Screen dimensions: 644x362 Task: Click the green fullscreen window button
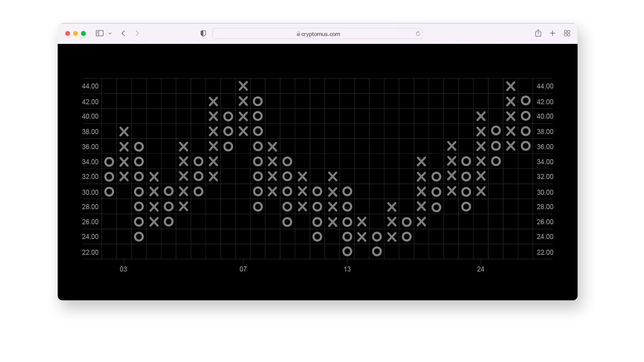(84, 34)
